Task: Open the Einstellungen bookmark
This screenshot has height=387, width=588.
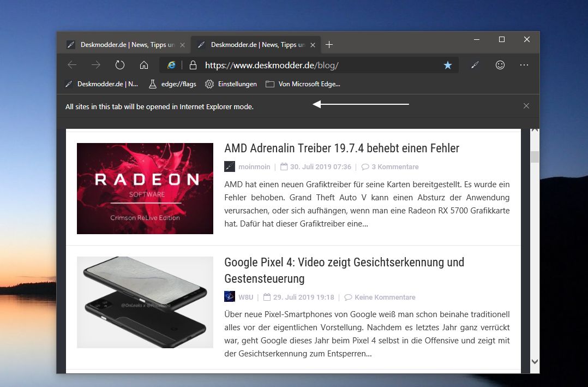Action: 231,84
